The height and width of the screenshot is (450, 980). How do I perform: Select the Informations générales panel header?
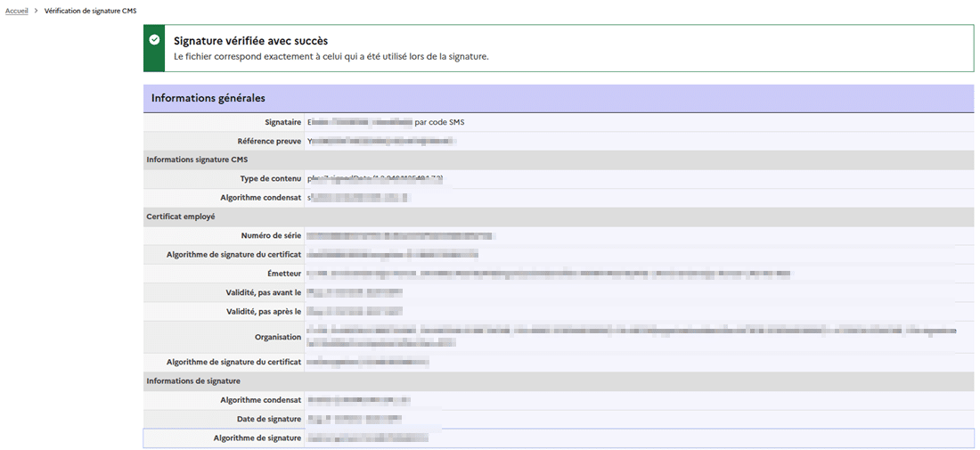(208, 98)
